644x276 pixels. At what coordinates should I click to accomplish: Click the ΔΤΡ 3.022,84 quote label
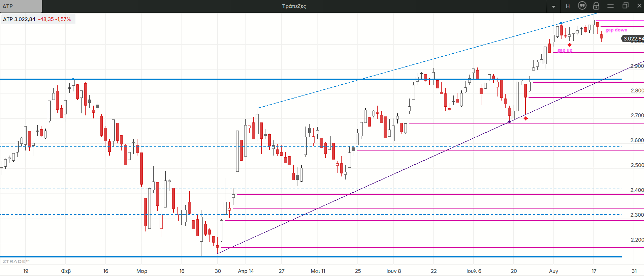pos(19,19)
